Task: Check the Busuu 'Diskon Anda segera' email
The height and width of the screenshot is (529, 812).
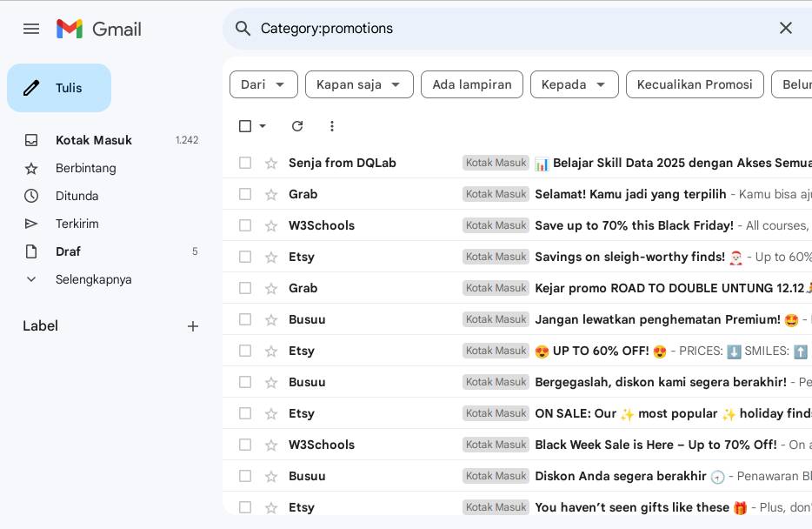Action: pos(245,476)
